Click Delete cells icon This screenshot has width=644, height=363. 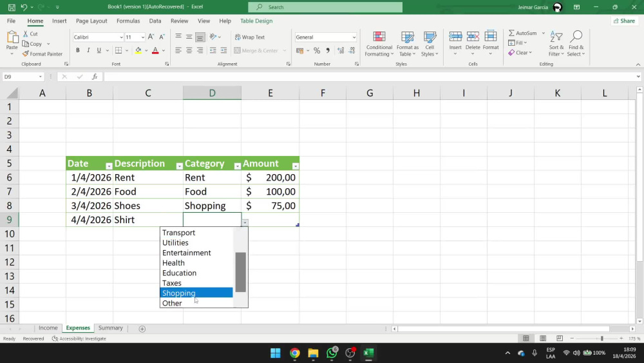[x=473, y=37]
